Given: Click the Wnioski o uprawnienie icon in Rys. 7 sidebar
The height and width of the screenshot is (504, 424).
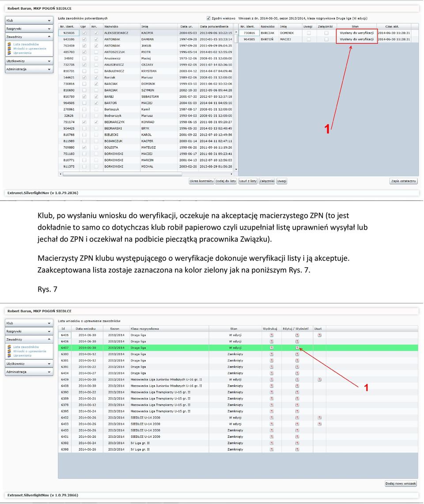Looking at the screenshot, I should coord(9,351).
